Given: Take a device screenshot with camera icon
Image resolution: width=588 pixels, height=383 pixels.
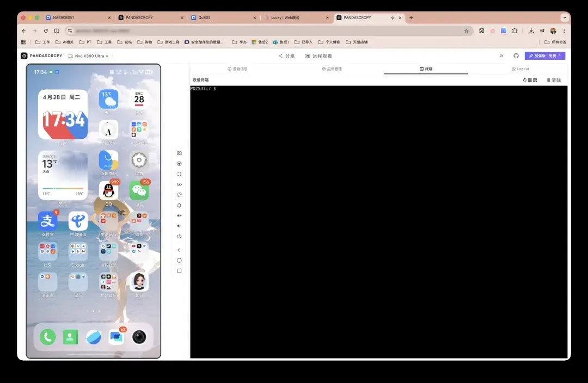Looking at the screenshot, I should coord(179,153).
